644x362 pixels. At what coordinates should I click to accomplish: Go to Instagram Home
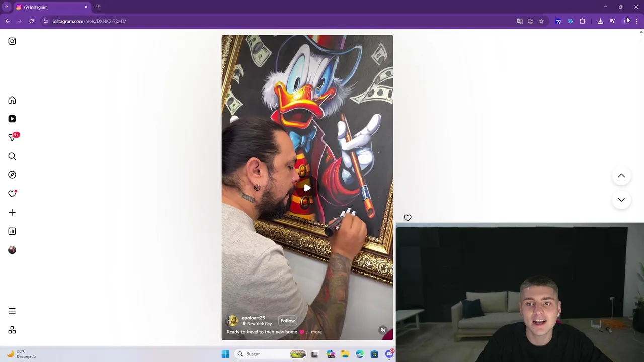click(x=12, y=100)
